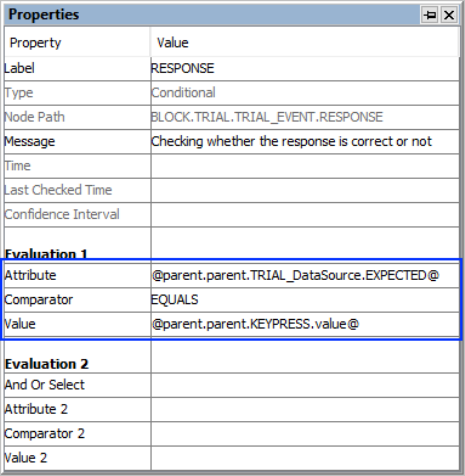Click the Last Checked Time value cell
The width and height of the screenshot is (465, 476).
305,190
